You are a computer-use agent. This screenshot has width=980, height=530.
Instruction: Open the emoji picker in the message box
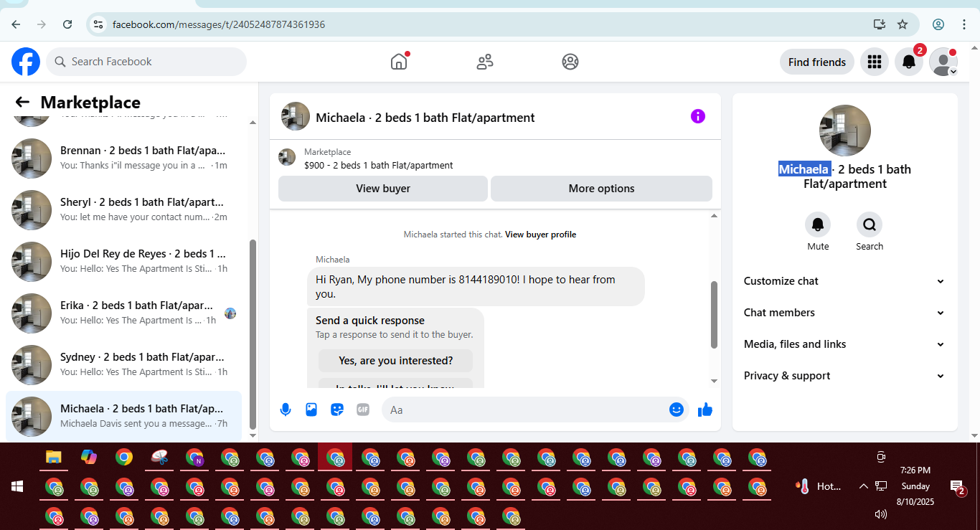pyautogui.click(x=676, y=410)
